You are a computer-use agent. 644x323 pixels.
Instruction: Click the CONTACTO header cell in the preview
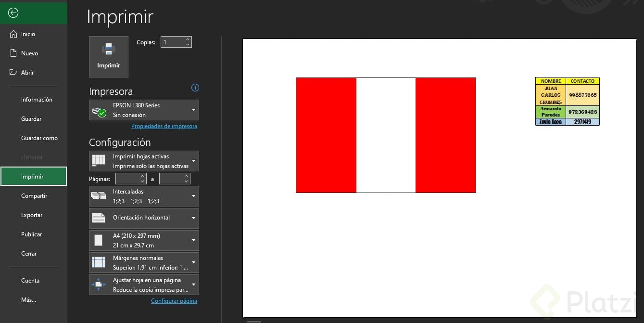(582, 81)
